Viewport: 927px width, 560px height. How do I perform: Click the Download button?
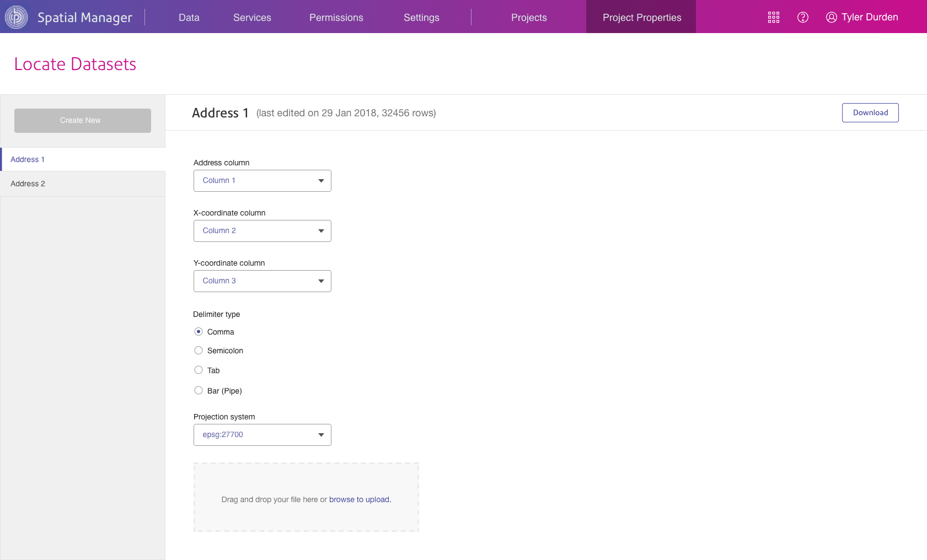tap(870, 112)
